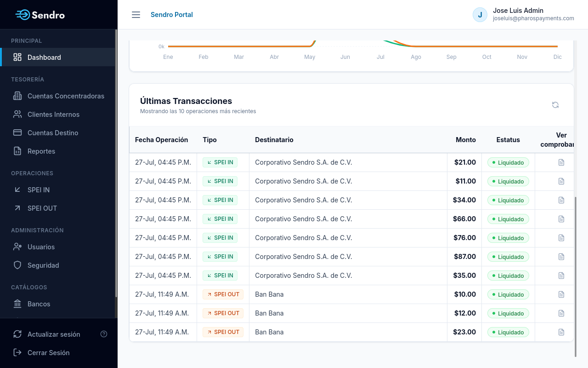Click the SPEI IN arrow icon in sidebar
Screen dimensions: 588x368
17,190
